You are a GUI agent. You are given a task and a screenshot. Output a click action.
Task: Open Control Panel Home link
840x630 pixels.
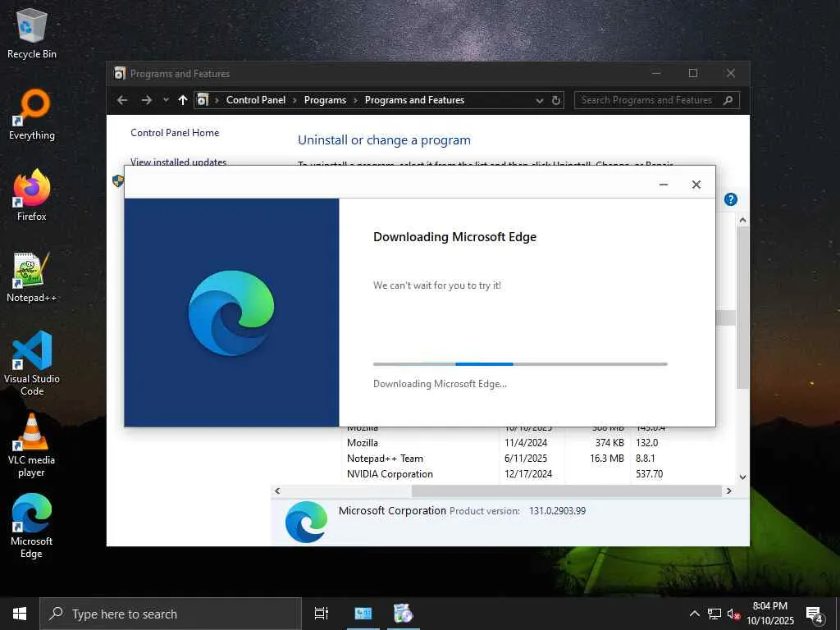click(175, 133)
